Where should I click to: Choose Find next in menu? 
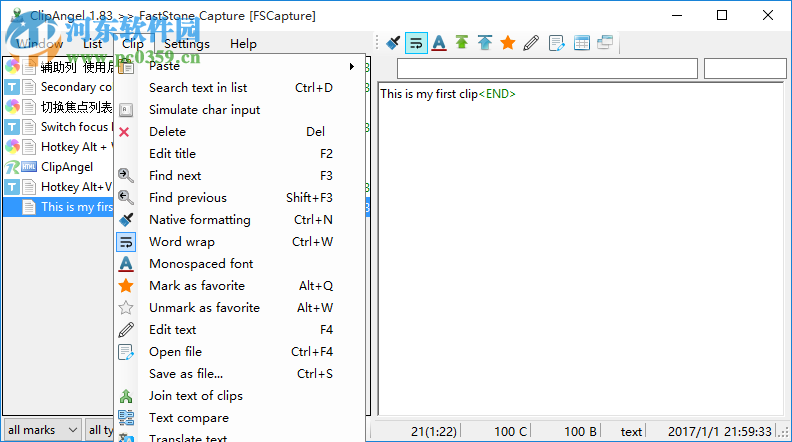(239, 176)
